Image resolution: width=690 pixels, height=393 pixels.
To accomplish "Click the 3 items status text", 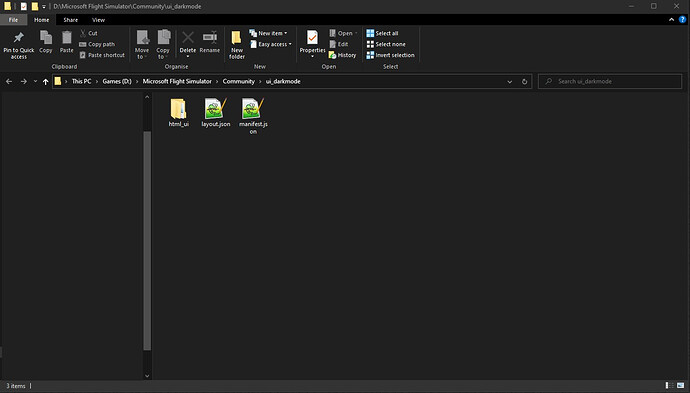I will point(16,386).
